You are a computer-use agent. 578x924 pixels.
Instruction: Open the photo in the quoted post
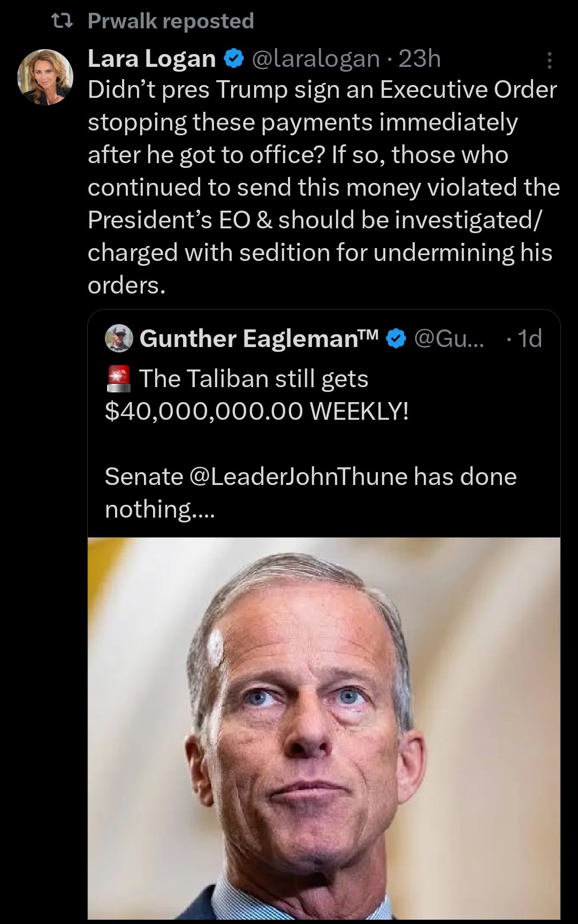point(324,727)
